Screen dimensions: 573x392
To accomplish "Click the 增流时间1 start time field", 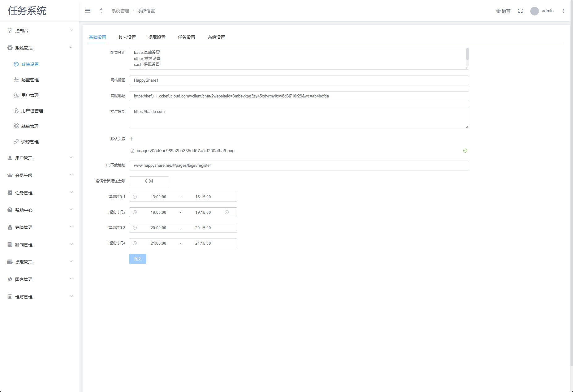I will (158, 197).
